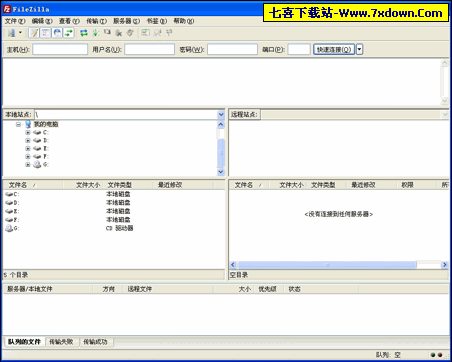Click the 快速连接 button
The height and width of the screenshot is (362, 452).
pyautogui.click(x=334, y=49)
